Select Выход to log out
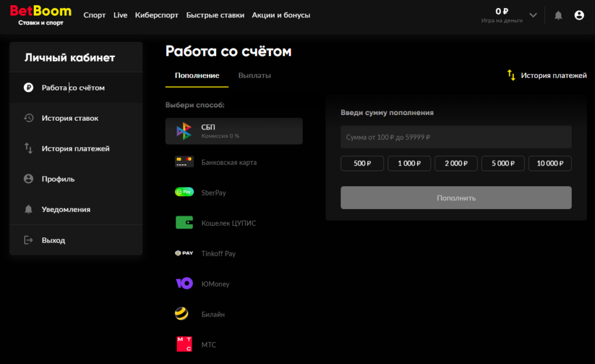 (76, 240)
